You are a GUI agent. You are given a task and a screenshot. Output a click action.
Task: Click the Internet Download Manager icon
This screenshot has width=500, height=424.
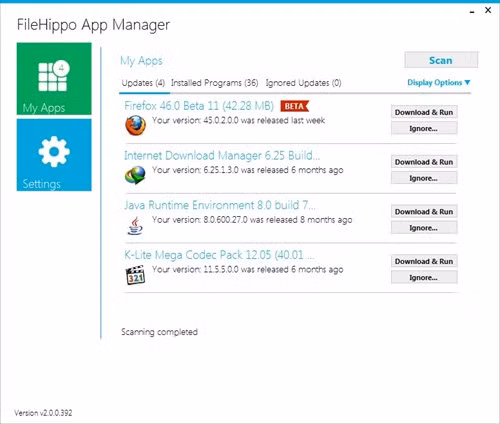point(135,175)
